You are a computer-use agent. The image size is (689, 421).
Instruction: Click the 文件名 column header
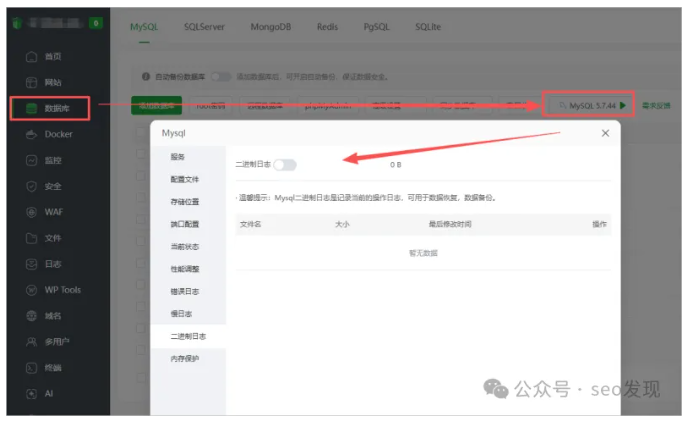click(x=250, y=224)
